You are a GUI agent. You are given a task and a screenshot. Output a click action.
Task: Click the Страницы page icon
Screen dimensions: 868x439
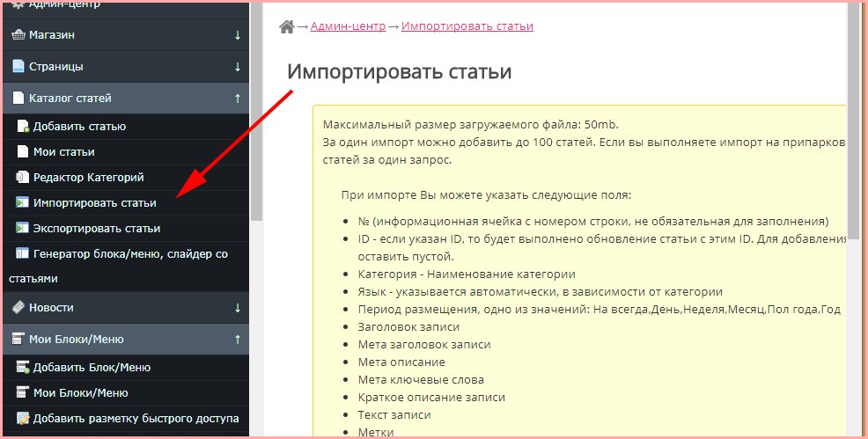coord(18,67)
